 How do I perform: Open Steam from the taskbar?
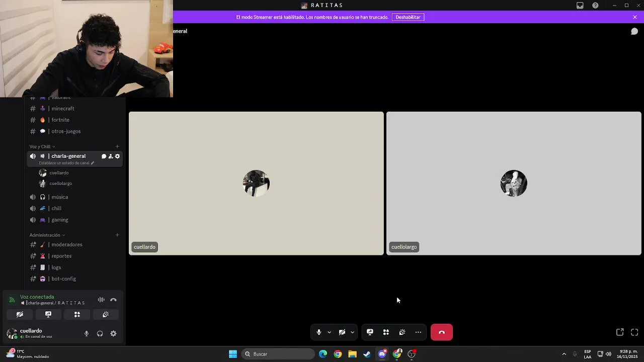point(367,354)
